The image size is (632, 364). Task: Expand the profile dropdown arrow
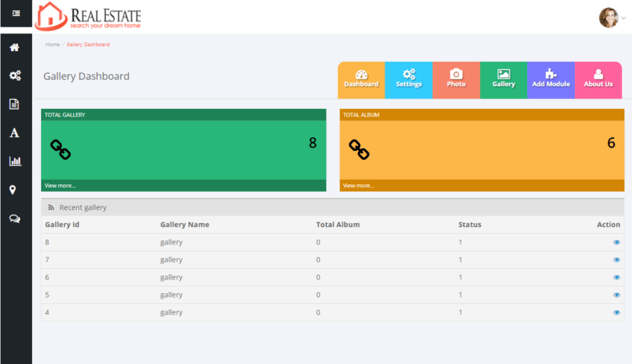(623, 18)
